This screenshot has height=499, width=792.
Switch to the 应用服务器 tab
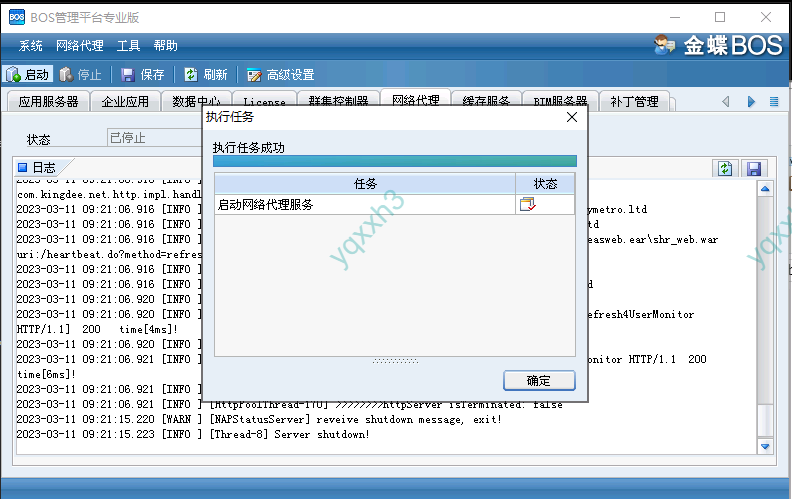pyautogui.click(x=48, y=102)
